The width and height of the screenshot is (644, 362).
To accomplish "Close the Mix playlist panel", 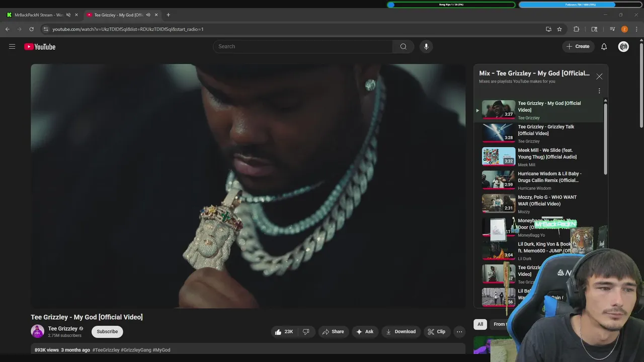I will [599, 76].
